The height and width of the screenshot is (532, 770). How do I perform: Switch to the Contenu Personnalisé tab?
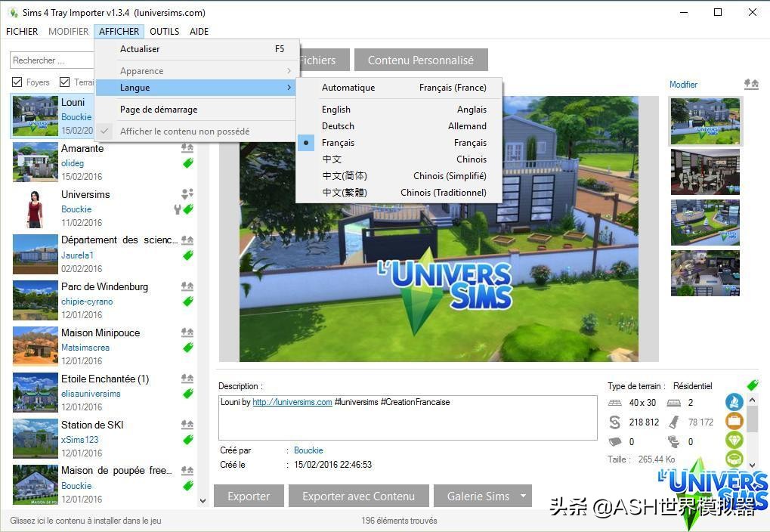tap(421, 60)
